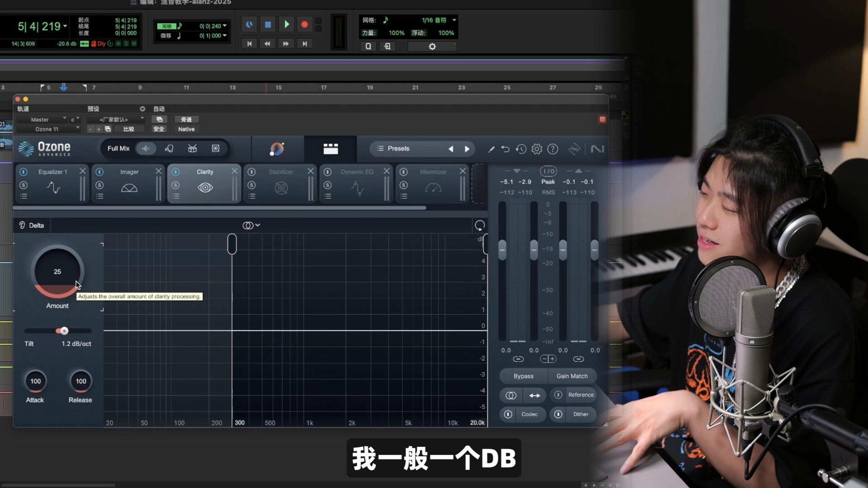The height and width of the screenshot is (488, 868).
Task: Open the factory default preset dropdown
Action: pyautogui.click(x=116, y=120)
